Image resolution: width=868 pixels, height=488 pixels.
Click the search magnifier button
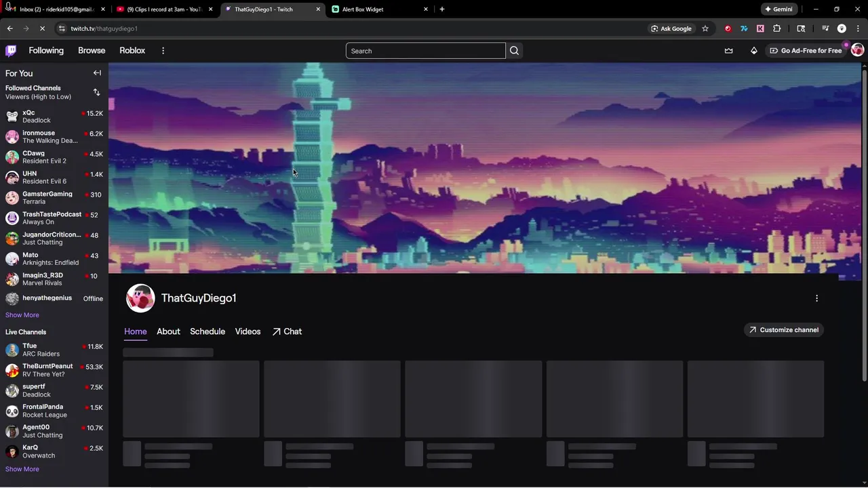(x=514, y=51)
